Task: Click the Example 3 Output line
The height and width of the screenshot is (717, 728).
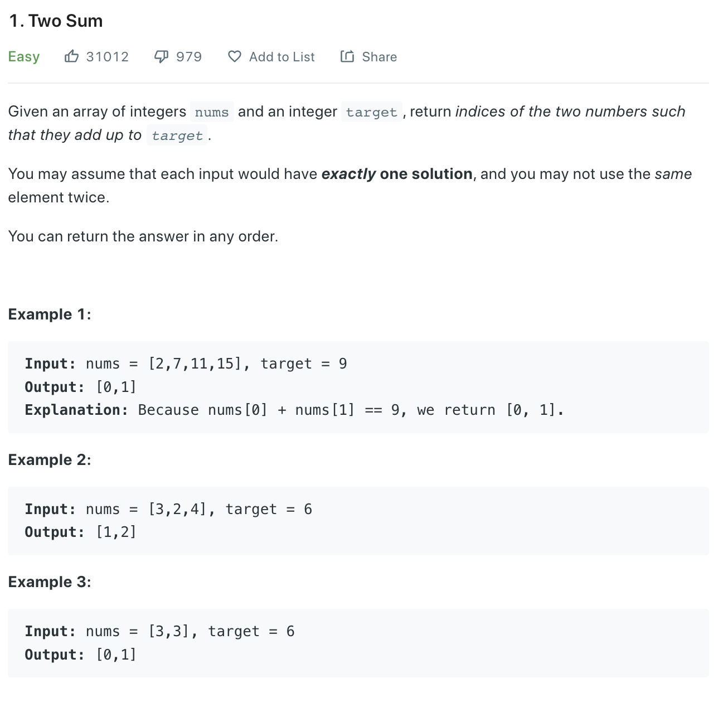Action: point(80,655)
